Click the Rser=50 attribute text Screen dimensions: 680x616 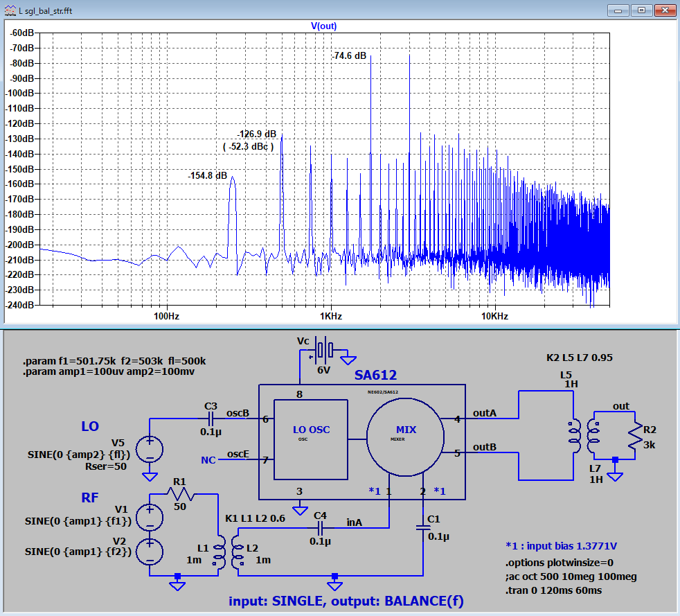106,467
